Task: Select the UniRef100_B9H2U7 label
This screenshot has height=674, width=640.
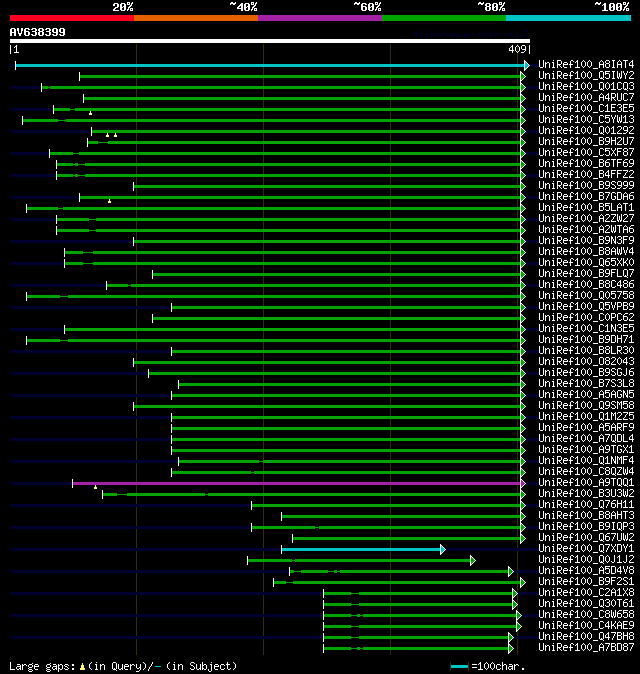Action: [x=586, y=141]
